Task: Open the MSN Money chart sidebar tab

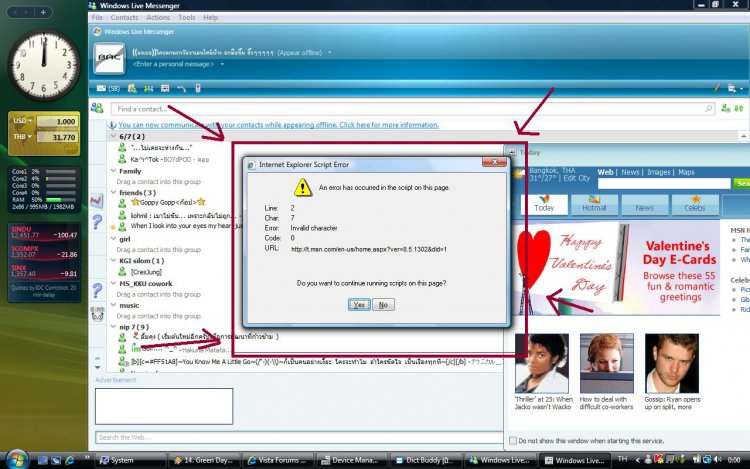Action: 97,200
